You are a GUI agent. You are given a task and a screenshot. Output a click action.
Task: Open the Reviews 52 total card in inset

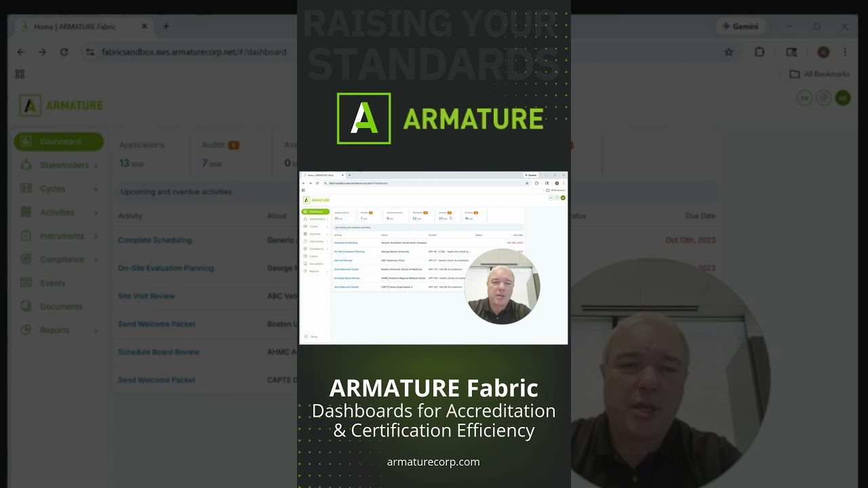click(422, 216)
